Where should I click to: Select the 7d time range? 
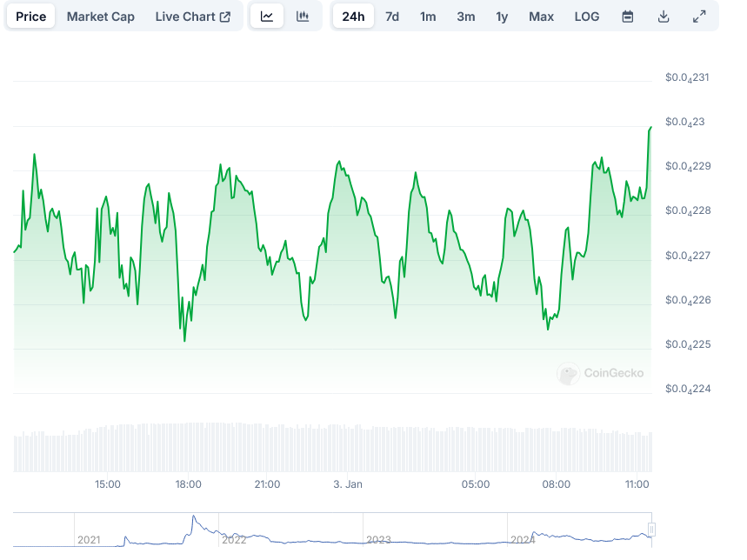click(x=392, y=17)
